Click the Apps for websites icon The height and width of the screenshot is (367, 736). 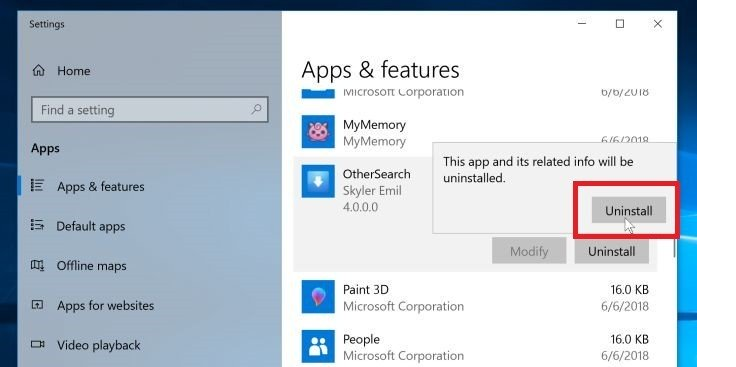(x=38, y=305)
